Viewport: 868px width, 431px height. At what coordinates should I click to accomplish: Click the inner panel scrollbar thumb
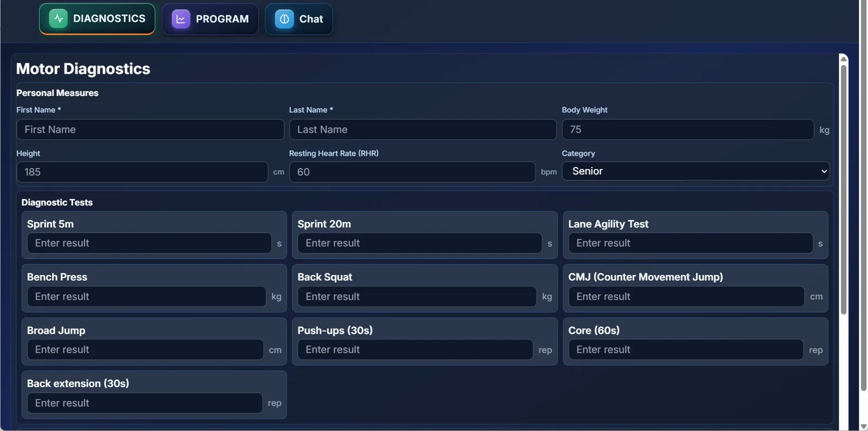click(x=844, y=190)
